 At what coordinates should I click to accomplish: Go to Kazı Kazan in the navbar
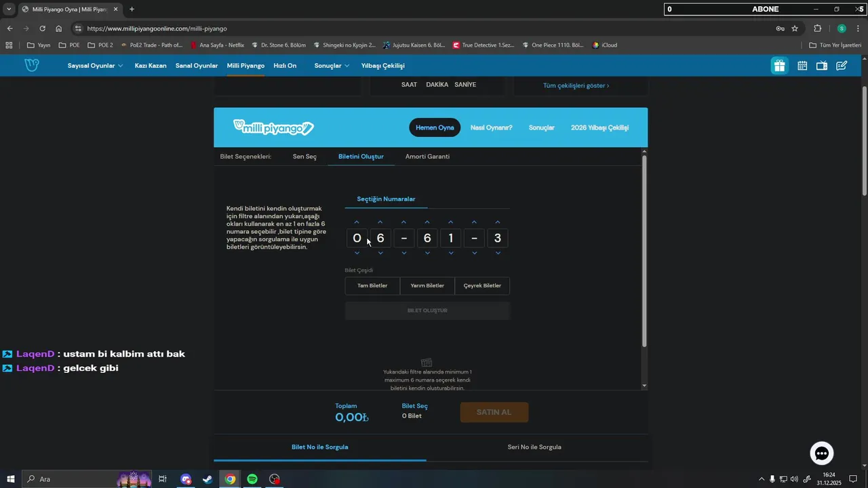[151, 66]
